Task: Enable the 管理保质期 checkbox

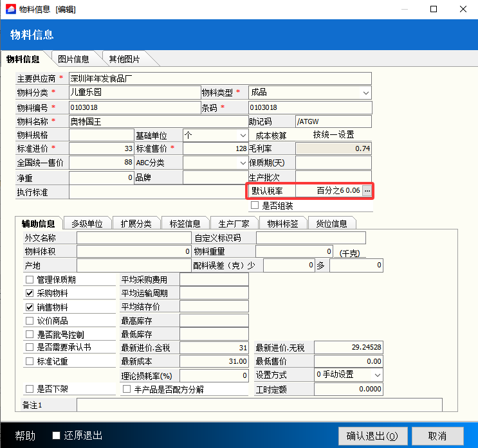Action: point(30,280)
